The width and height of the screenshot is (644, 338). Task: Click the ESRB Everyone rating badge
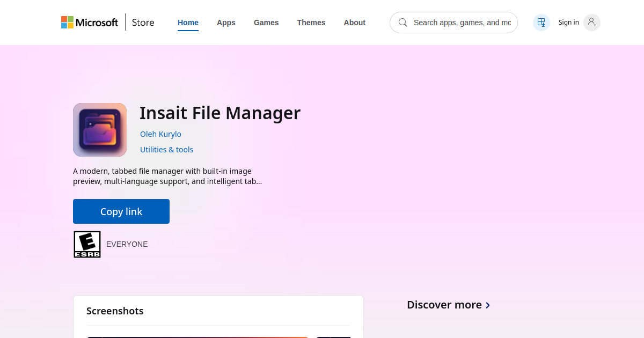pyautogui.click(x=87, y=245)
